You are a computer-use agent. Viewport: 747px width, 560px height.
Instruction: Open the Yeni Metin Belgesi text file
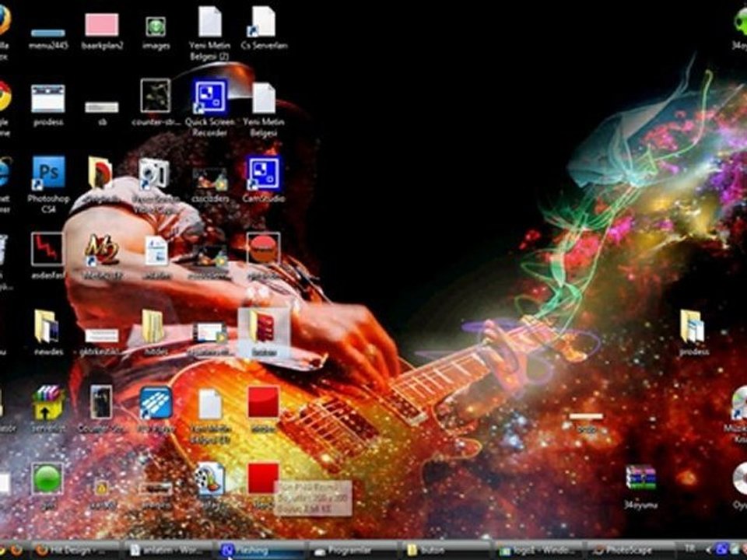[x=264, y=98]
